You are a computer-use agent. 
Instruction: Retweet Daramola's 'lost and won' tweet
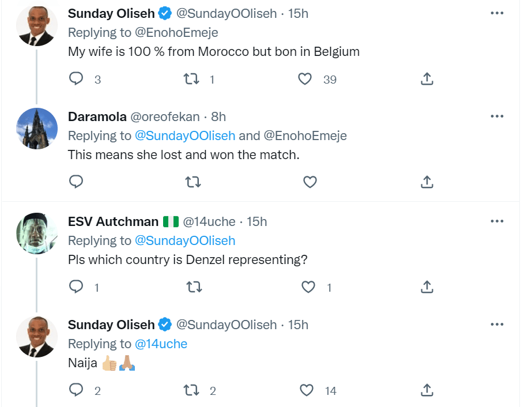(x=192, y=183)
